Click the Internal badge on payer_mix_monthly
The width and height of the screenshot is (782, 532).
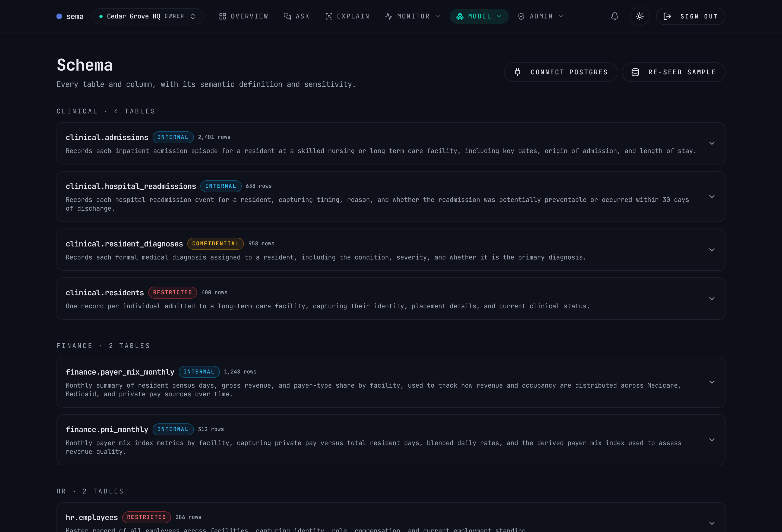pos(199,372)
